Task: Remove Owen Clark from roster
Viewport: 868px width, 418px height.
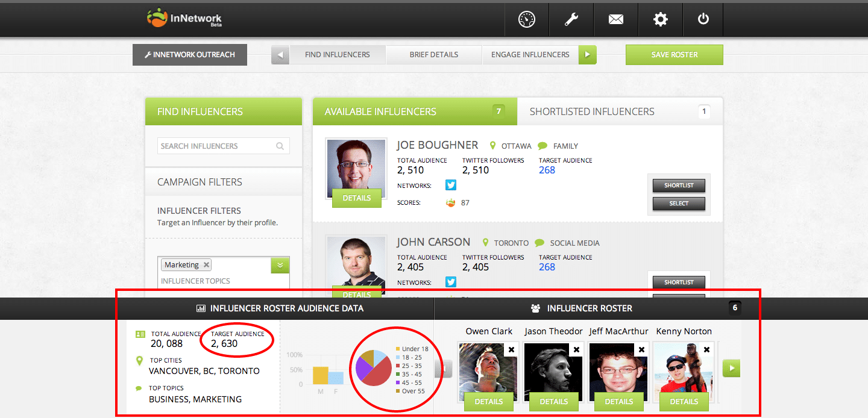Action: pyautogui.click(x=511, y=349)
